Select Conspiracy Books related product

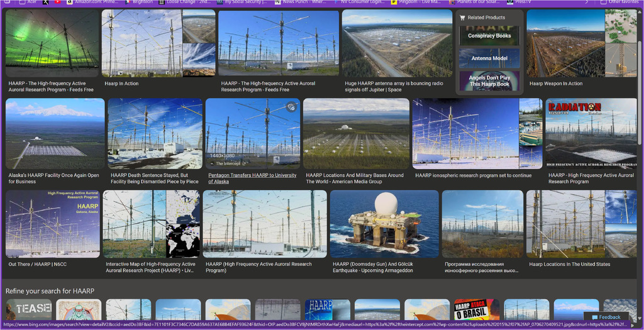pyautogui.click(x=489, y=36)
